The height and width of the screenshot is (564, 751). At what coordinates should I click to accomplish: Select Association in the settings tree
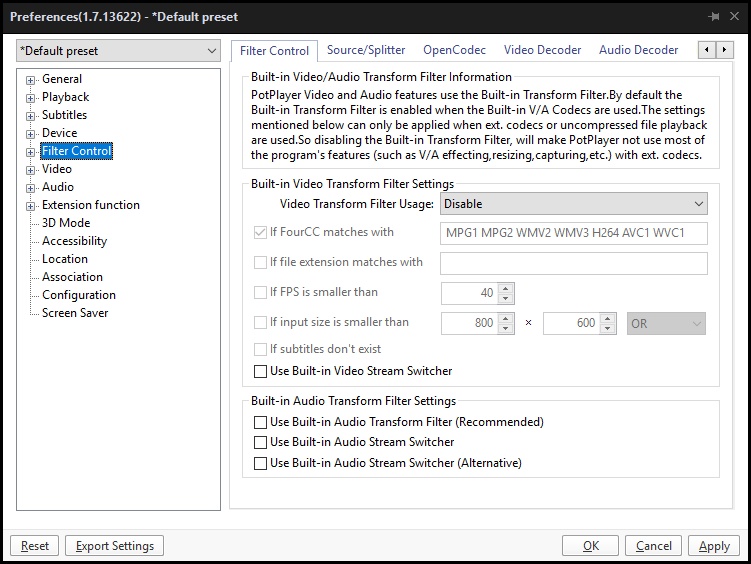coord(72,277)
